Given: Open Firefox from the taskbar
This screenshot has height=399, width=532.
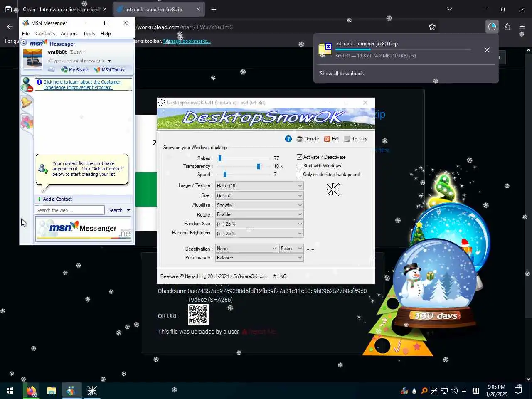Looking at the screenshot, I should [x=31, y=391].
